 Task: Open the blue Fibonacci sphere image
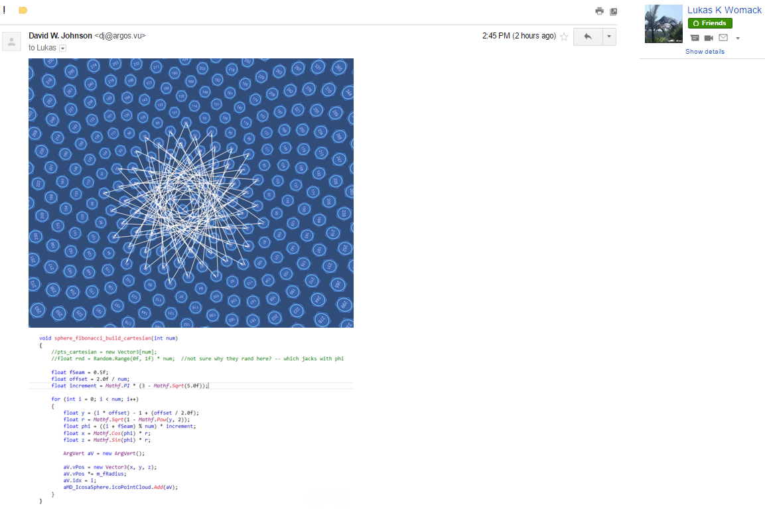pyautogui.click(x=191, y=192)
